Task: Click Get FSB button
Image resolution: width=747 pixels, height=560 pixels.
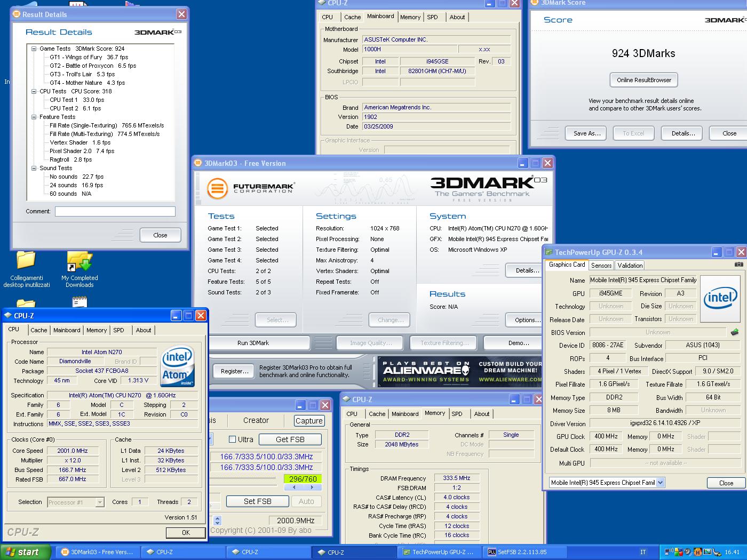Action: [290, 439]
